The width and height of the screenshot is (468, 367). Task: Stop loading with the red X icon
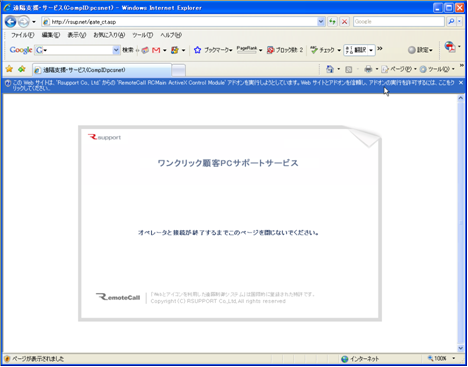345,22
